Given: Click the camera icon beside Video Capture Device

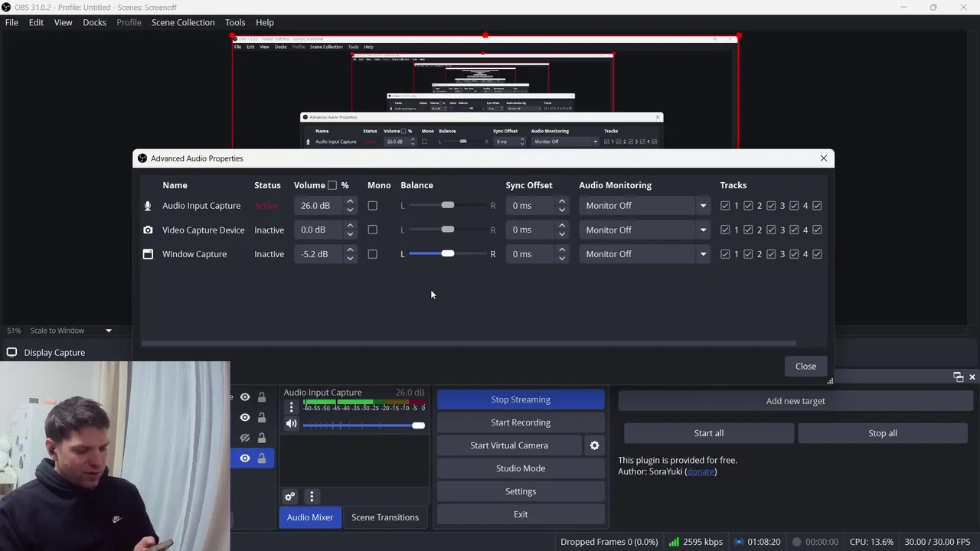Looking at the screenshot, I should [x=148, y=230].
